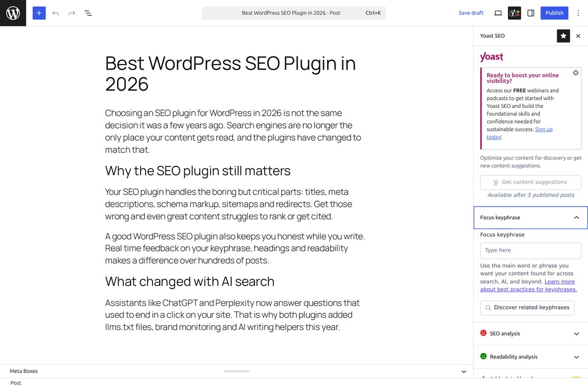Undo the last change
The width and height of the screenshot is (588, 388).
coord(55,13)
